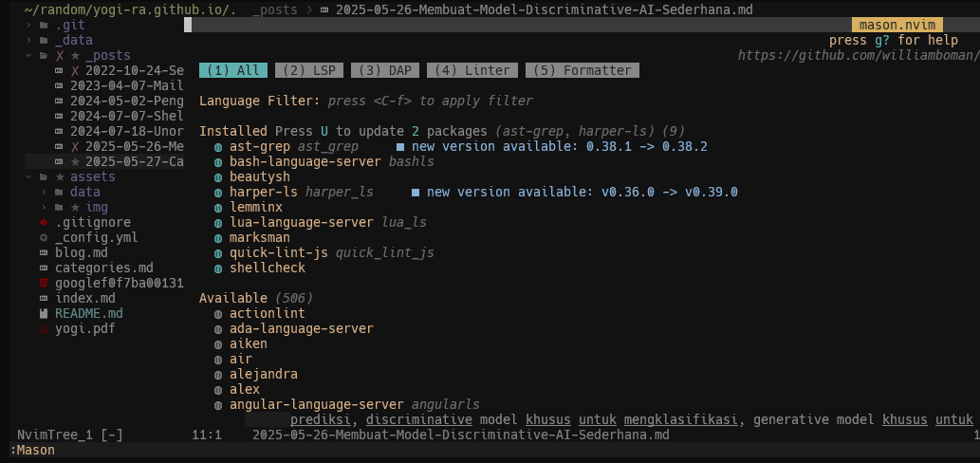Image resolution: width=980 pixels, height=463 pixels.
Task: Click the book icon beside README.md
Action: [44, 313]
